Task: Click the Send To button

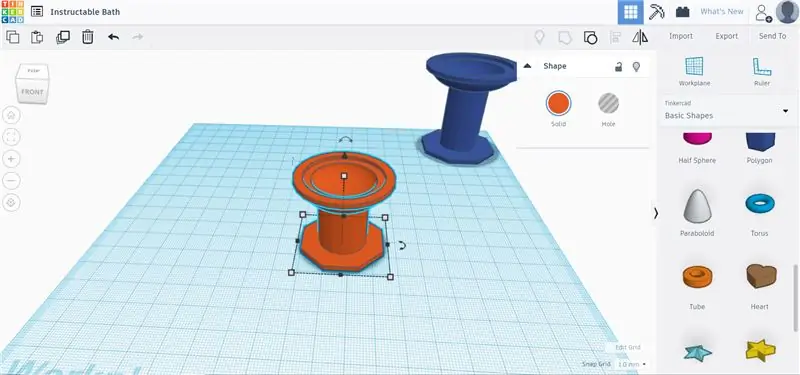Action: [772, 36]
